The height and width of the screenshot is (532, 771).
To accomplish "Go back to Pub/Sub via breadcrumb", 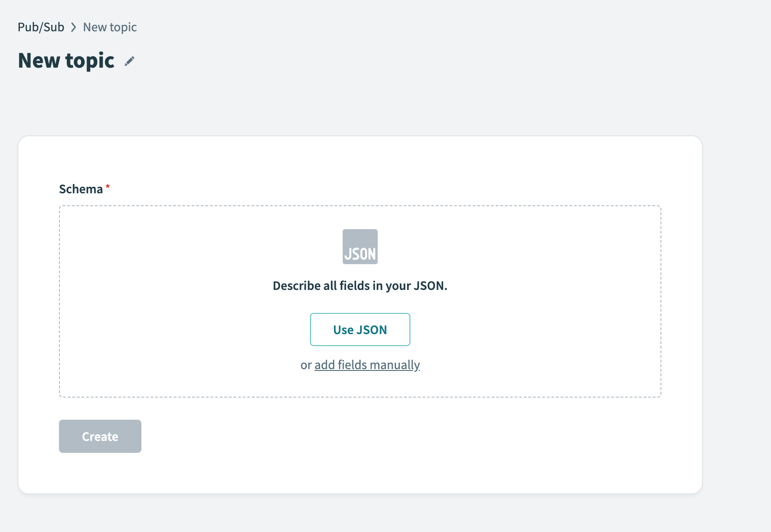I will tap(41, 28).
